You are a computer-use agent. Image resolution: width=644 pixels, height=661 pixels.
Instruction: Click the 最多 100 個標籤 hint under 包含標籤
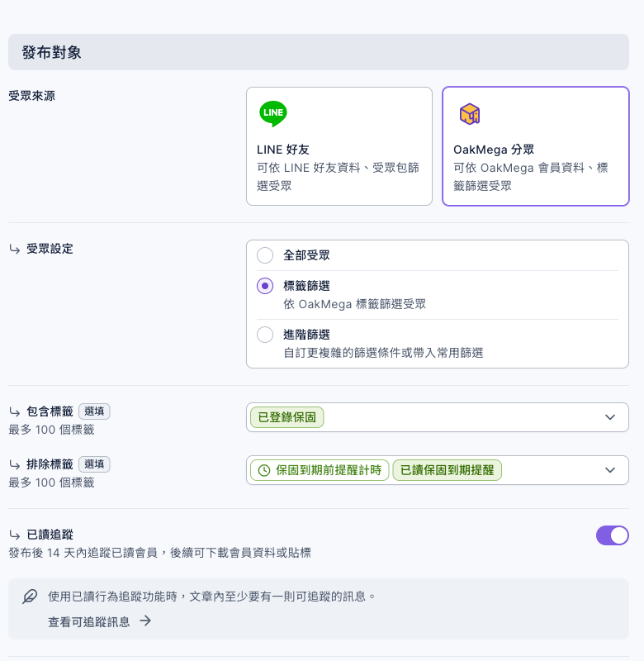pyautogui.click(x=51, y=430)
